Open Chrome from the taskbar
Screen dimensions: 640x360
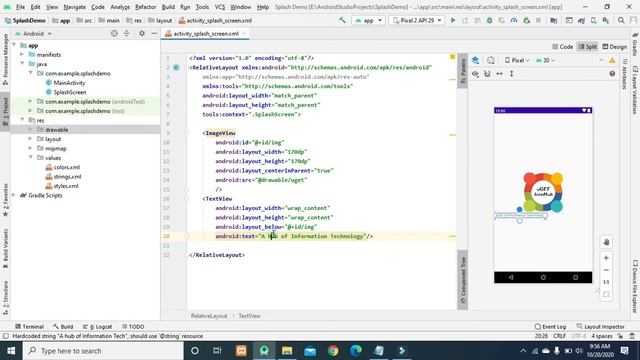(333, 351)
